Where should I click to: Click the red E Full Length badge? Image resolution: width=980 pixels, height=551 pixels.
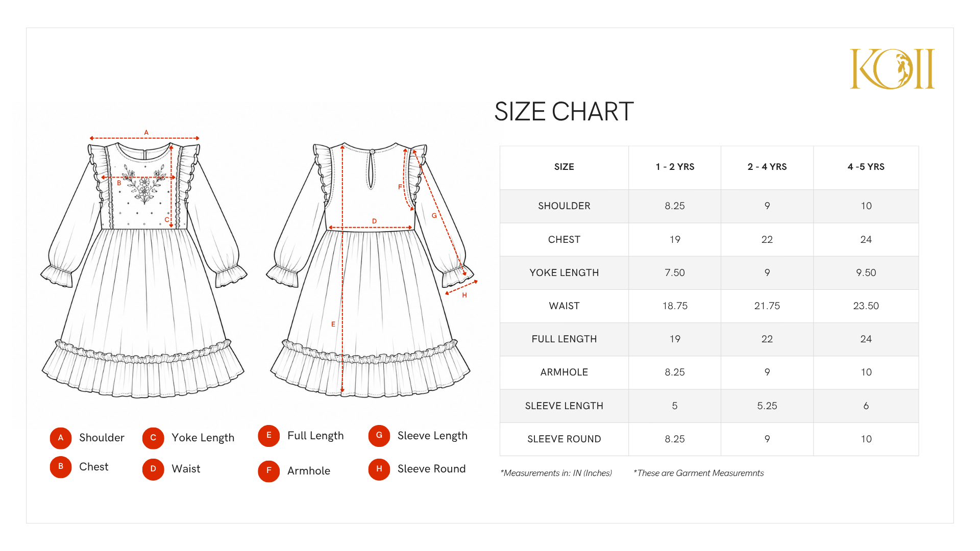point(269,436)
